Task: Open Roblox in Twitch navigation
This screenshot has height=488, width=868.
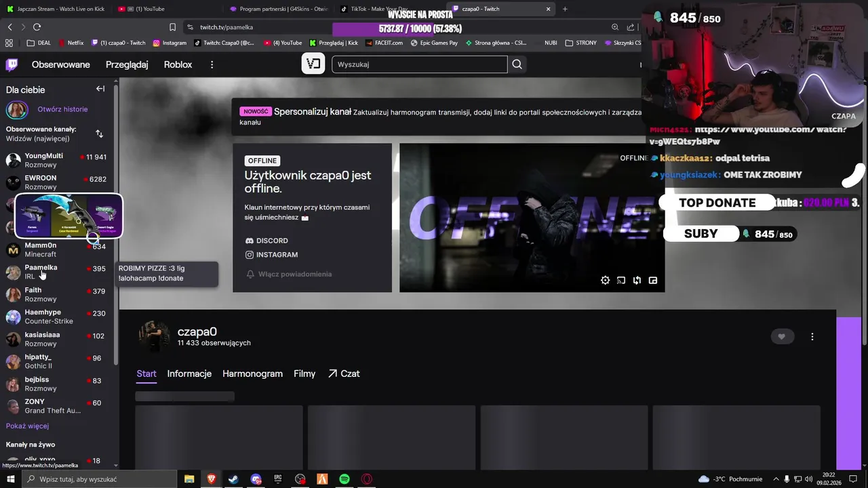Action: [178, 64]
